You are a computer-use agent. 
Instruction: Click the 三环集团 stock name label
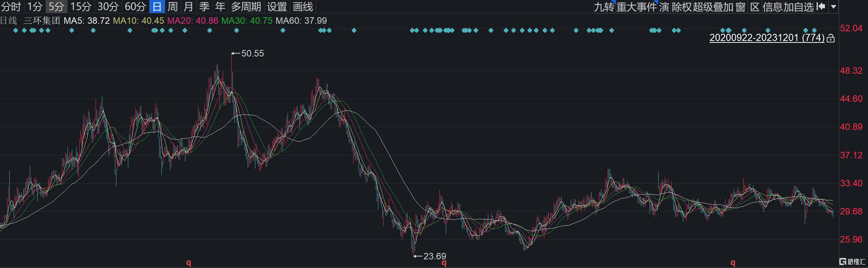(42, 21)
